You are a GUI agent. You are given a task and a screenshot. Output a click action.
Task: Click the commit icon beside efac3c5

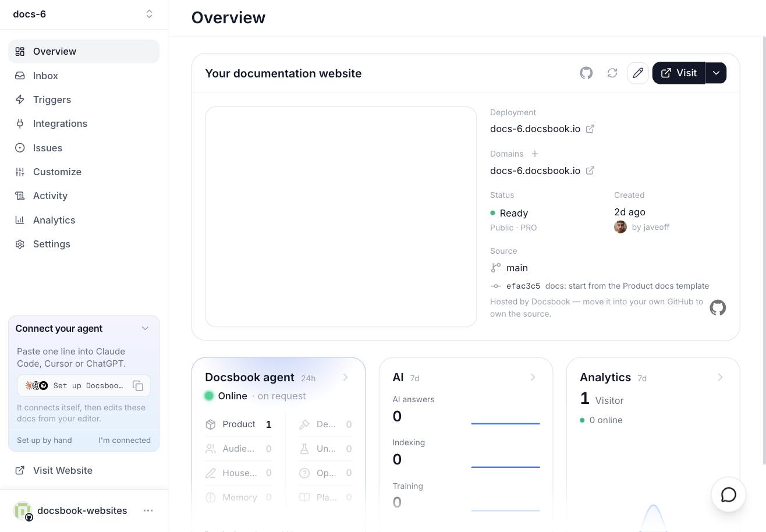pyautogui.click(x=496, y=286)
